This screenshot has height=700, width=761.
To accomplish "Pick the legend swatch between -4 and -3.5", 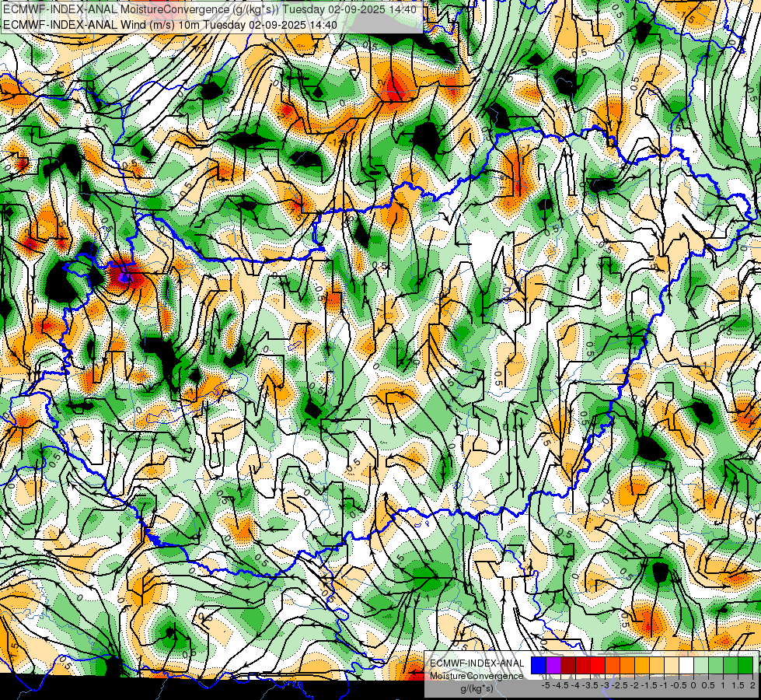I will pyautogui.click(x=583, y=666).
